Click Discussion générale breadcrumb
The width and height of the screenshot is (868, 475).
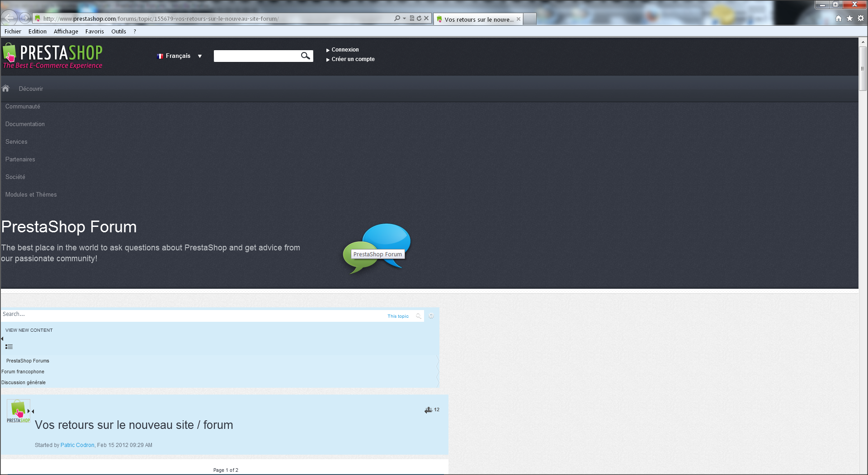[x=24, y=383]
